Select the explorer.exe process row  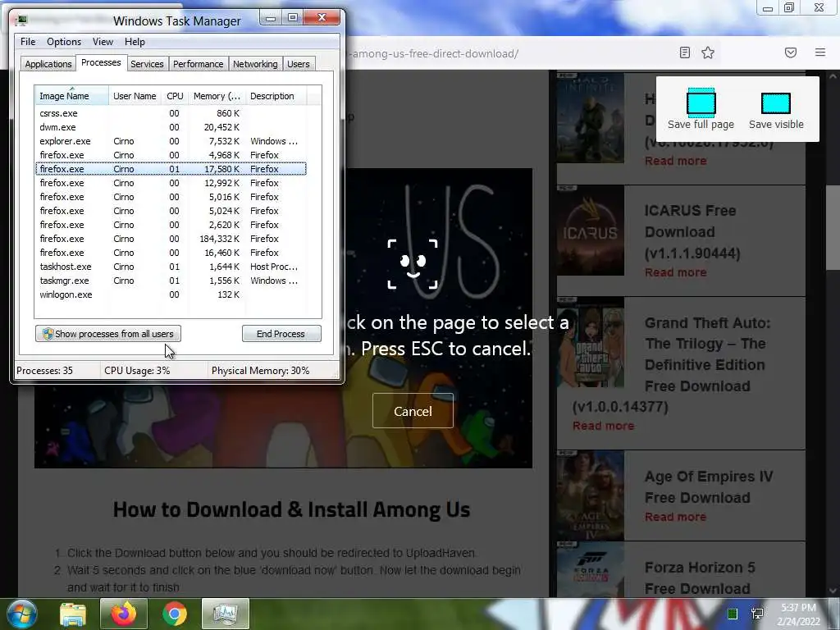coord(171,141)
